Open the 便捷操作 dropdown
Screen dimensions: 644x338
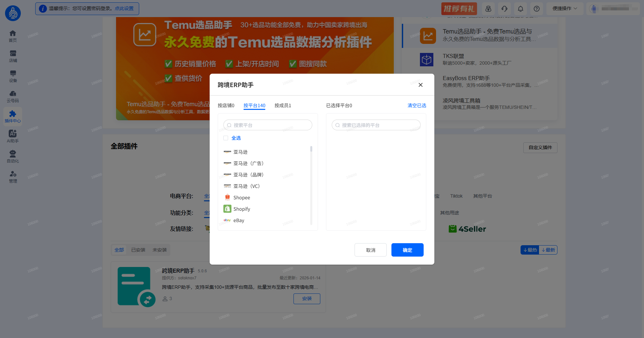point(565,9)
